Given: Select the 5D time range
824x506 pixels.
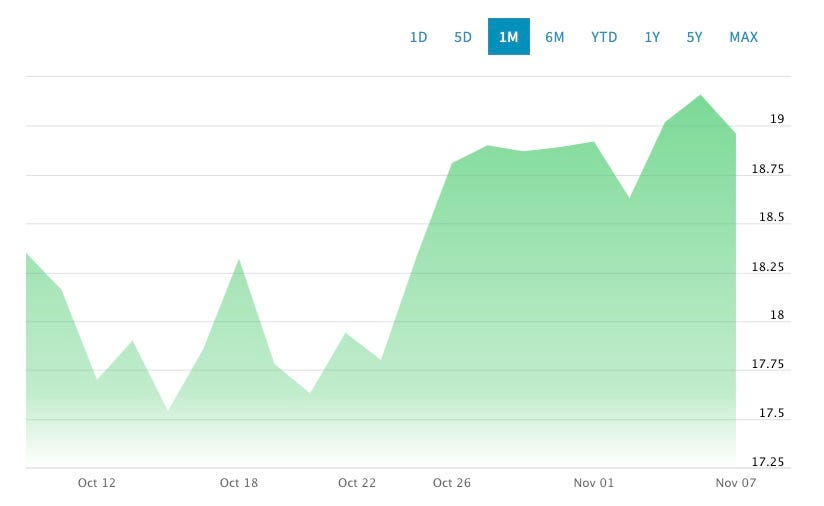Looking at the screenshot, I should [x=463, y=37].
